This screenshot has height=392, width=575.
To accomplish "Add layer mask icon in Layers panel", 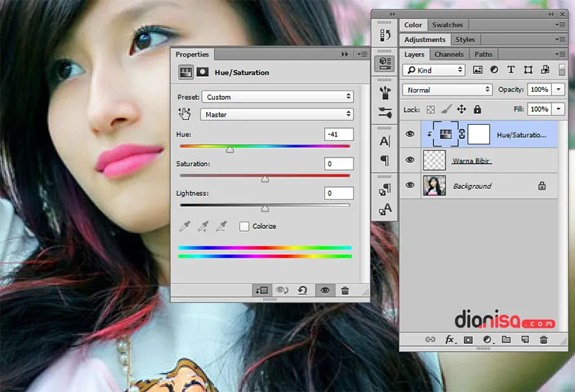I will coord(469,340).
